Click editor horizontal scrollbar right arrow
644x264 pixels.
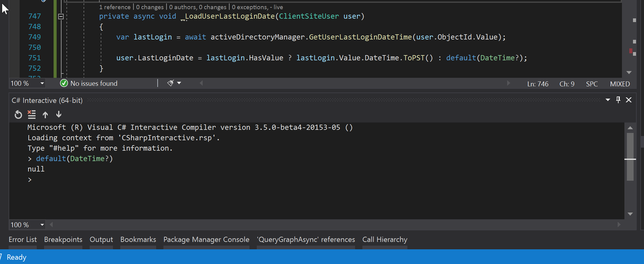[x=509, y=84]
